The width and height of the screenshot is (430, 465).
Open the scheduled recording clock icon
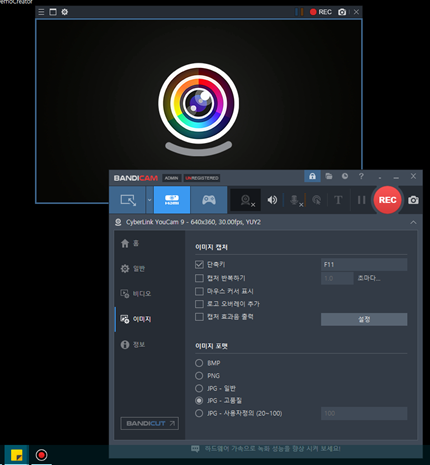pyautogui.click(x=345, y=176)
